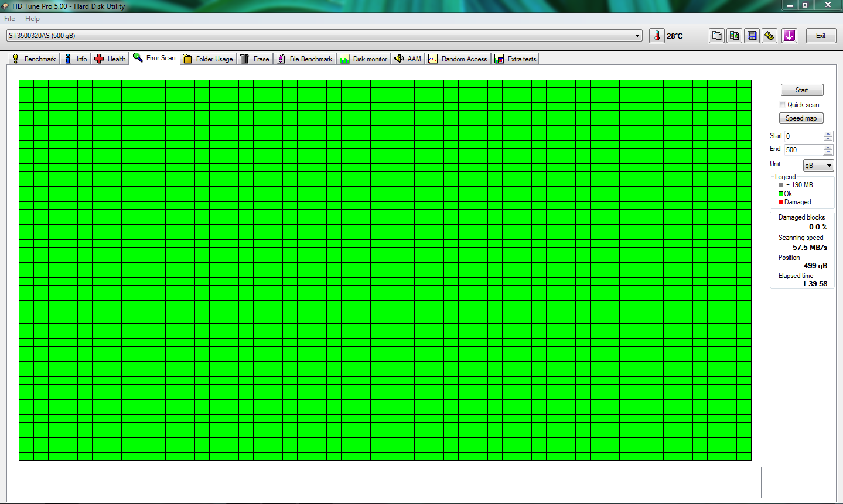The image size is (843, 504).
Task: Switch to the Random Access tab
Action: coord(458,59)
